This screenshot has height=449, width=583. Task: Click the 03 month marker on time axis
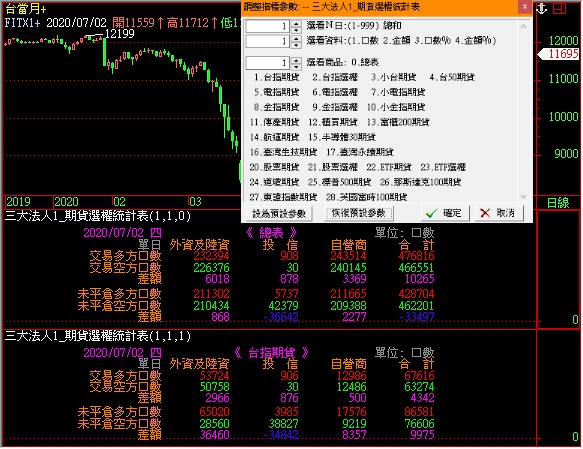click(x=195, y=202)
